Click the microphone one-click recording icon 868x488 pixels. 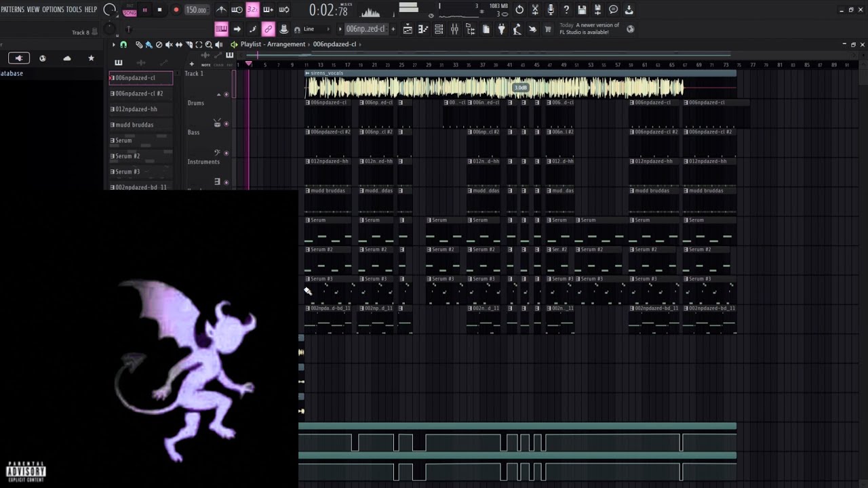click(x=551, y=9)
